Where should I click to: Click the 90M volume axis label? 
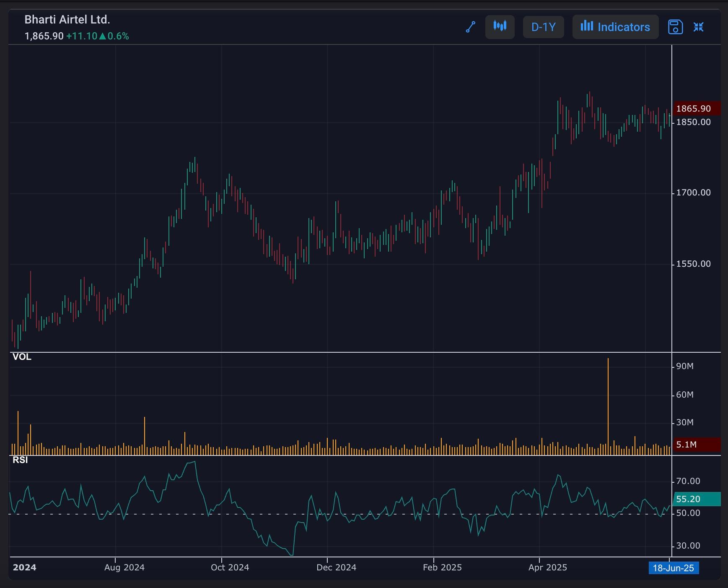pyautogui.click(x=685, y=367)
